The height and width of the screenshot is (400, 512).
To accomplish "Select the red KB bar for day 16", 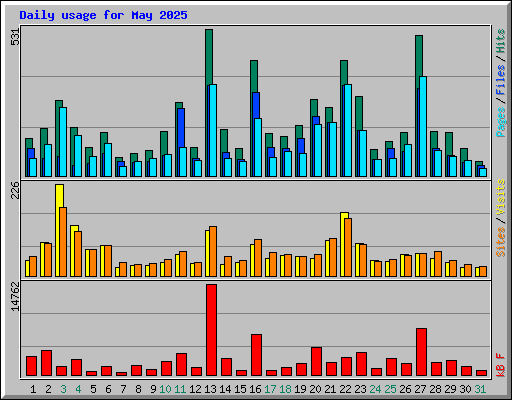I will [256, 355].
